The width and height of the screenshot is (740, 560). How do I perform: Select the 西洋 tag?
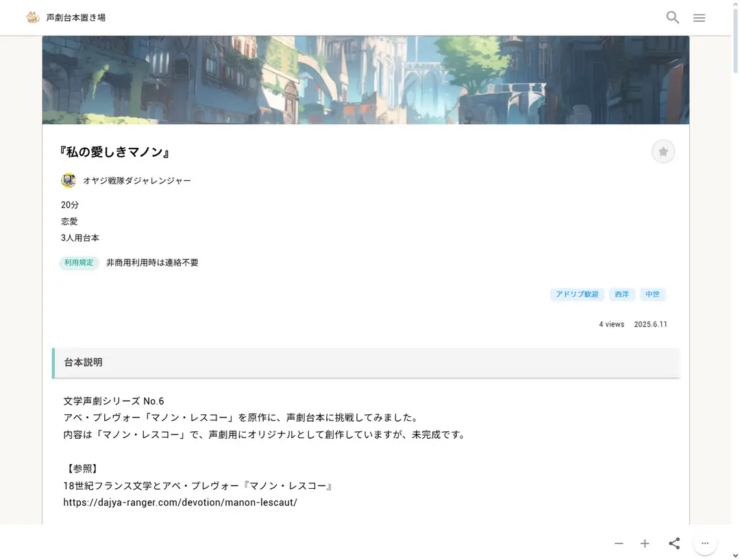pyautogui.click(x=621, y=294)
